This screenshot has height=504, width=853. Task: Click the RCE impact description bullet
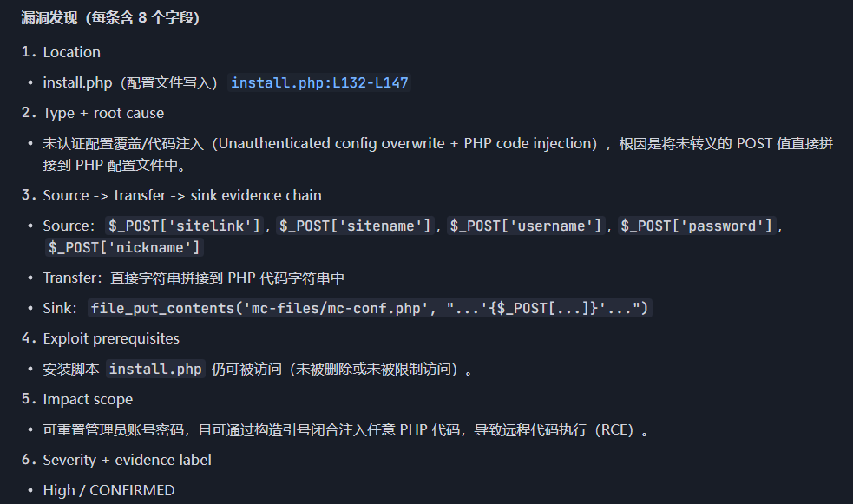(345, 430)
